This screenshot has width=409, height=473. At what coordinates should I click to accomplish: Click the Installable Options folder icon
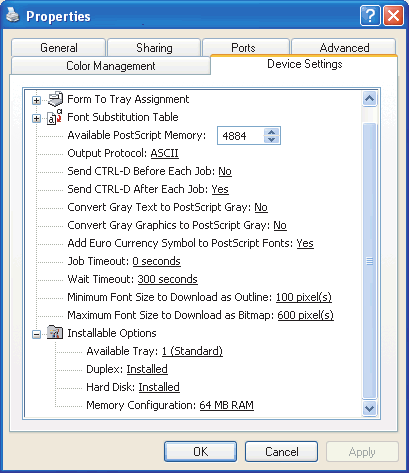(x=55, y=333)
